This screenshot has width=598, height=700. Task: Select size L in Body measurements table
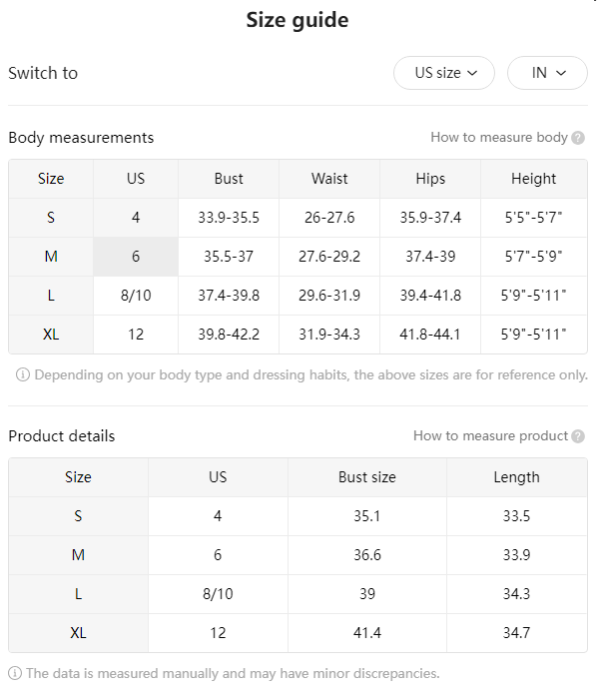[51, 296]
